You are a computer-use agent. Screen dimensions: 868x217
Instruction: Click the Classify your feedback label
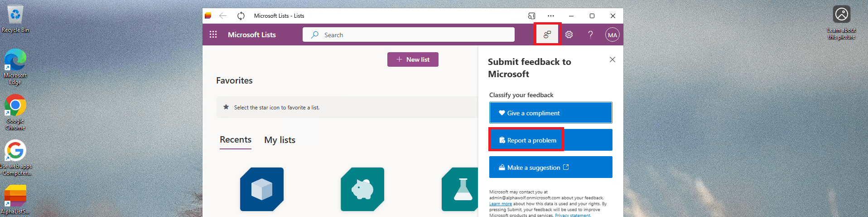coord(521,95)
